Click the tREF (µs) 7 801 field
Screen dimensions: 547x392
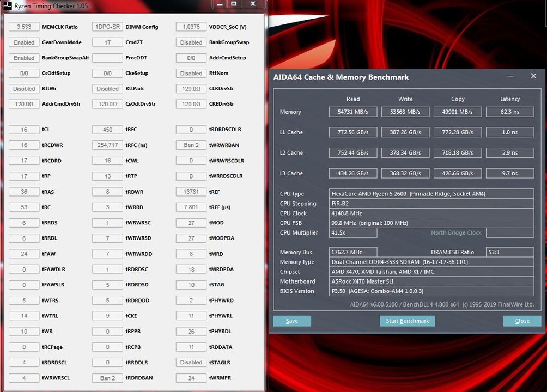[191, 207]
